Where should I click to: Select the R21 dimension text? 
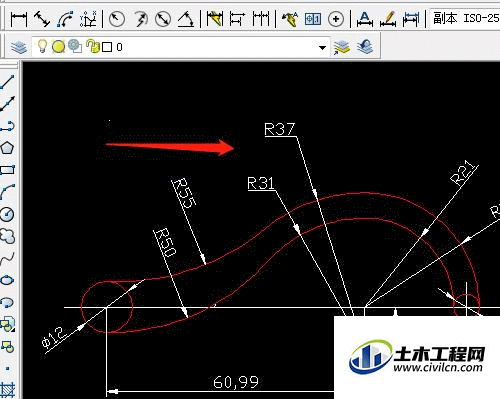[x=463, y=172]
